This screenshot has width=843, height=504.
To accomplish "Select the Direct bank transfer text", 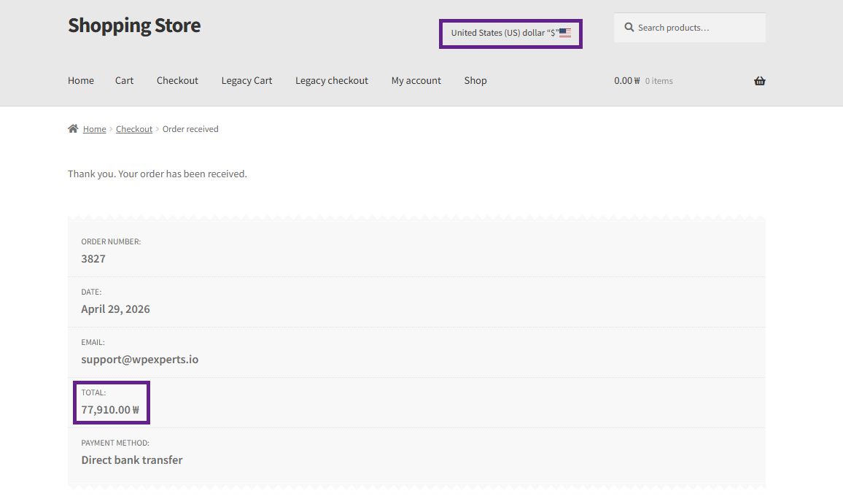I will click(x=132, y=460).
